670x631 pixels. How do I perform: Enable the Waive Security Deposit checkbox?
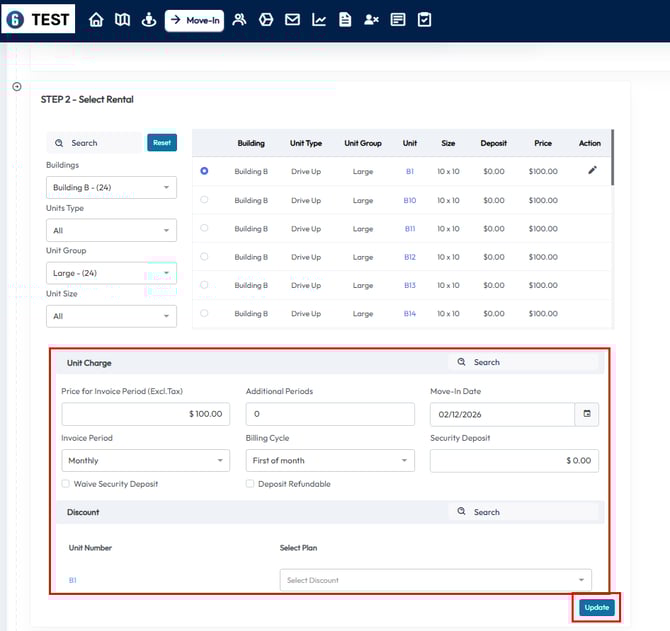[65, 484]
